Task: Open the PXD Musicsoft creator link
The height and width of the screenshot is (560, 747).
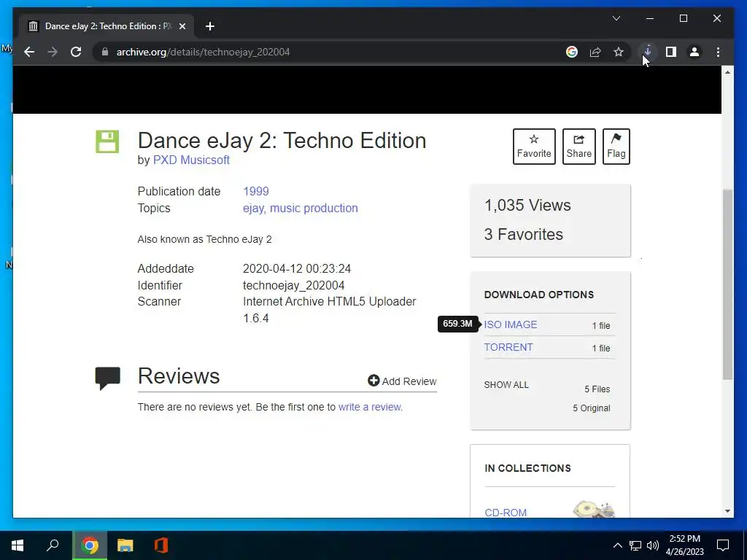Action: (191, 160)
